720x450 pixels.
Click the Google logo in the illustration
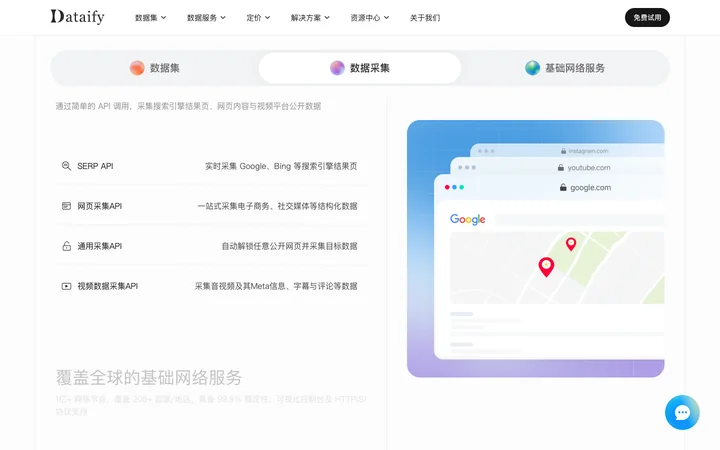pos(467,219)
